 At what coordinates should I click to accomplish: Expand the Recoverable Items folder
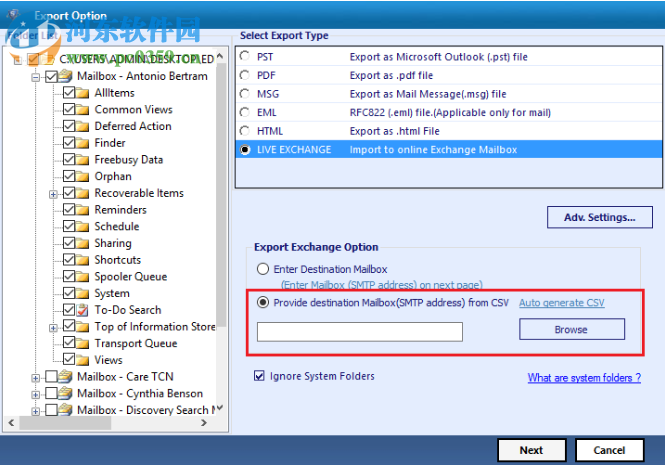[x=53, y=194]
